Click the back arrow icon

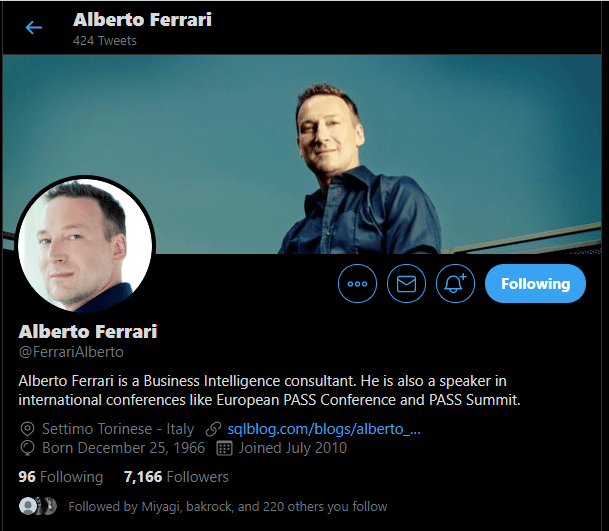[34, 28]
